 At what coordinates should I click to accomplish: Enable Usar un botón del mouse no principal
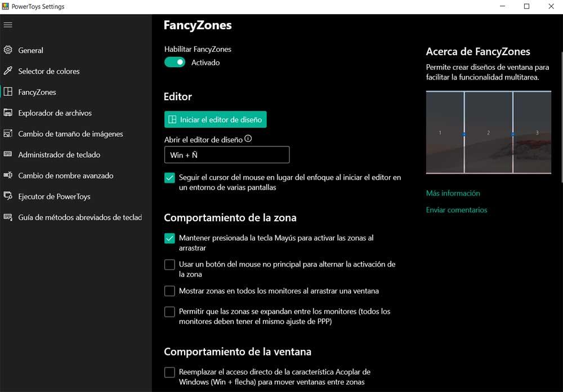tap(169, 265)
